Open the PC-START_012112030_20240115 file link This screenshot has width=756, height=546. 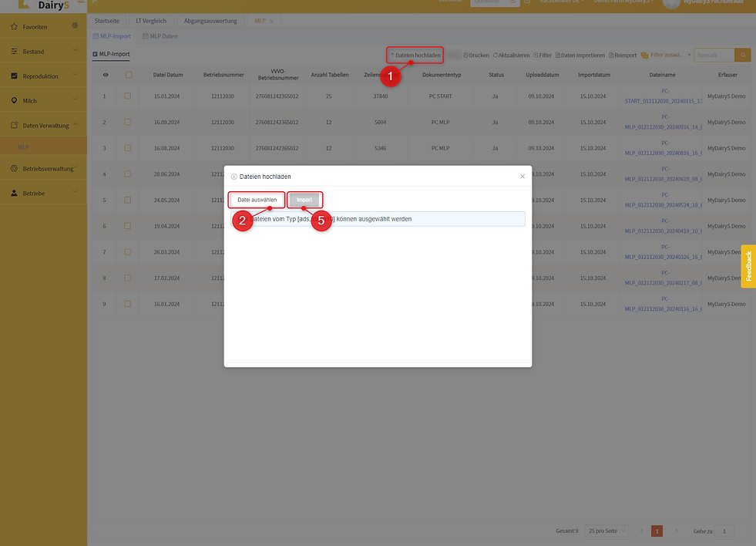(664, 96)
